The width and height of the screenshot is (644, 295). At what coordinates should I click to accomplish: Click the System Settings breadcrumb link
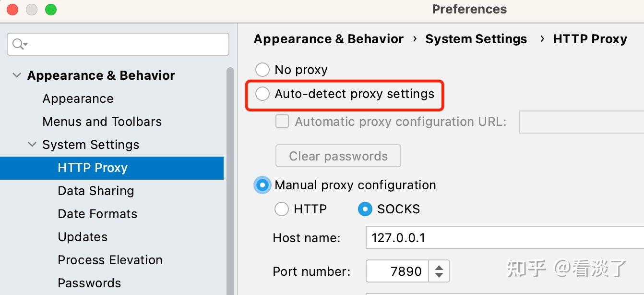[x=476, y=39]
